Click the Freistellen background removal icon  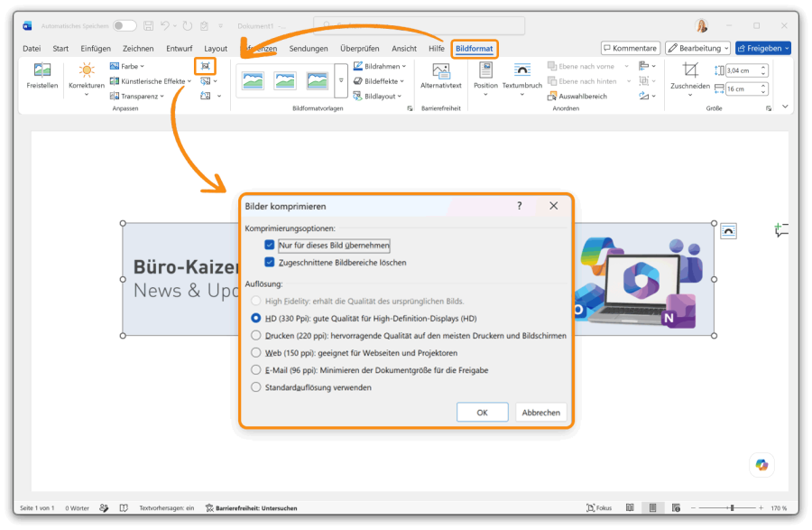click(42, 70)
